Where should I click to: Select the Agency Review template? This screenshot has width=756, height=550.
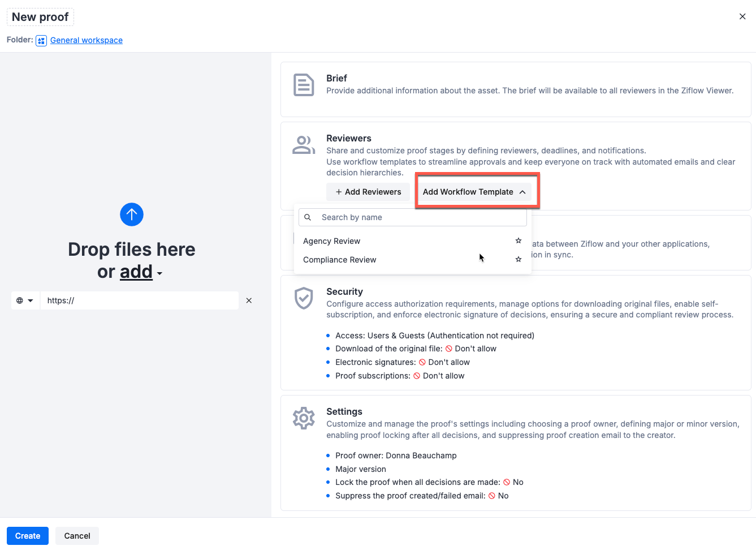click(332, 241)
